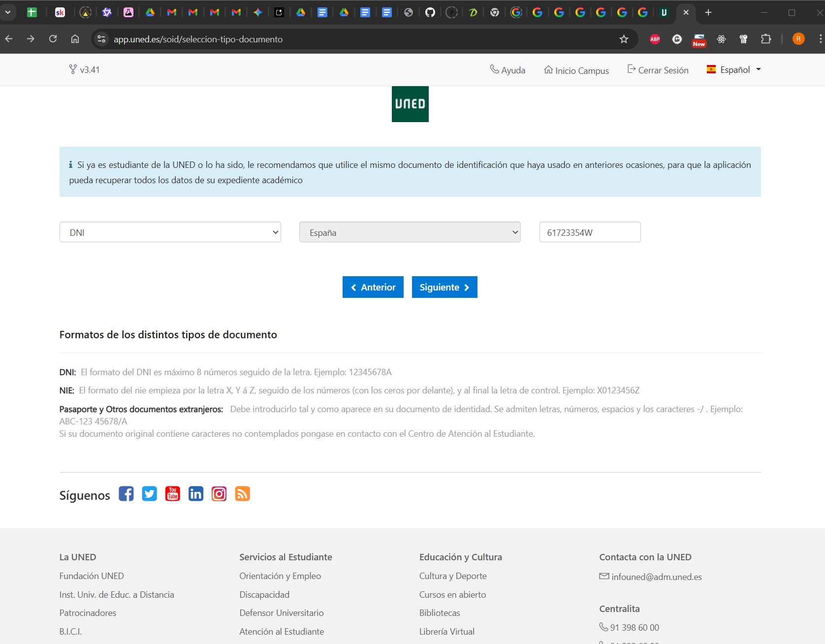The height and width of the screenshot is (644, 825).
Task: Open the infouned@adm.uned.es email link
Action: click(656, 577)
